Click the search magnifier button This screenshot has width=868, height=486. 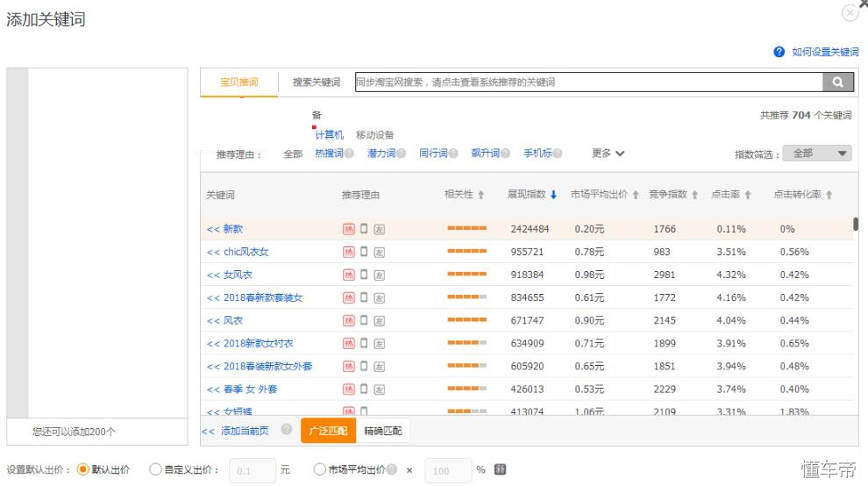(837, 82)
